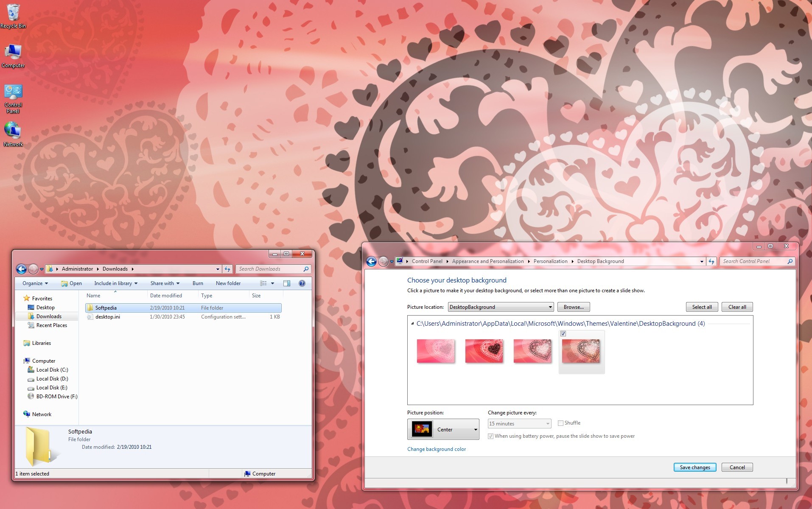Open the Recycle Bin desktop icon
Viewport: 812px width, 509px height.
(x=13, y=16)
